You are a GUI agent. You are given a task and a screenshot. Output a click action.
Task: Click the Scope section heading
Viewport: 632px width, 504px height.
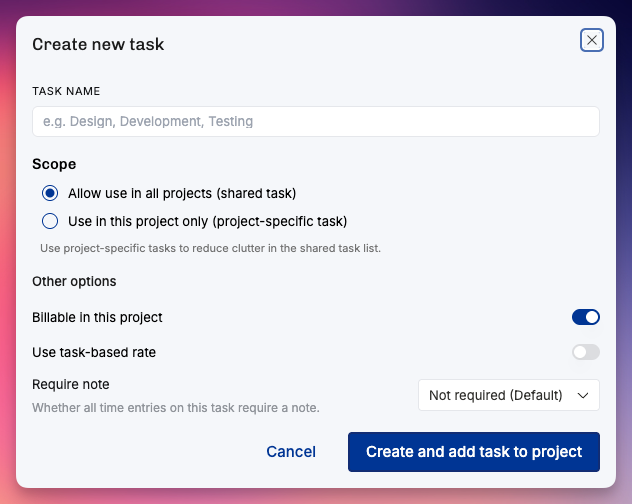[54, 164]
